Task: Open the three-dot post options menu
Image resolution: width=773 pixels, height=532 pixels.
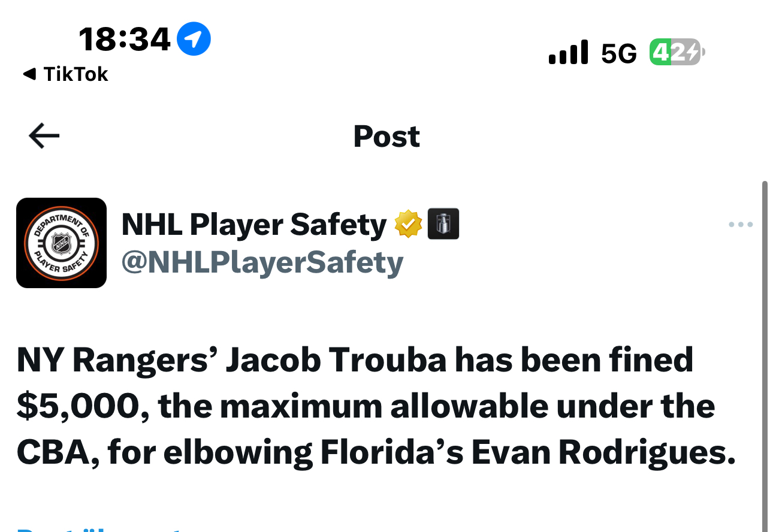Action: pyautogui.click(x=741, y=225)
